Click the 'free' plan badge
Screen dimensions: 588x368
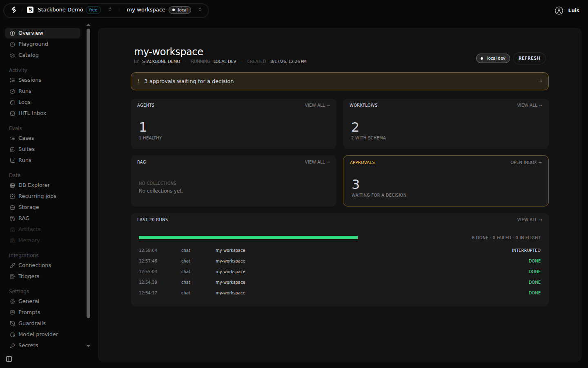pos(93,10)
